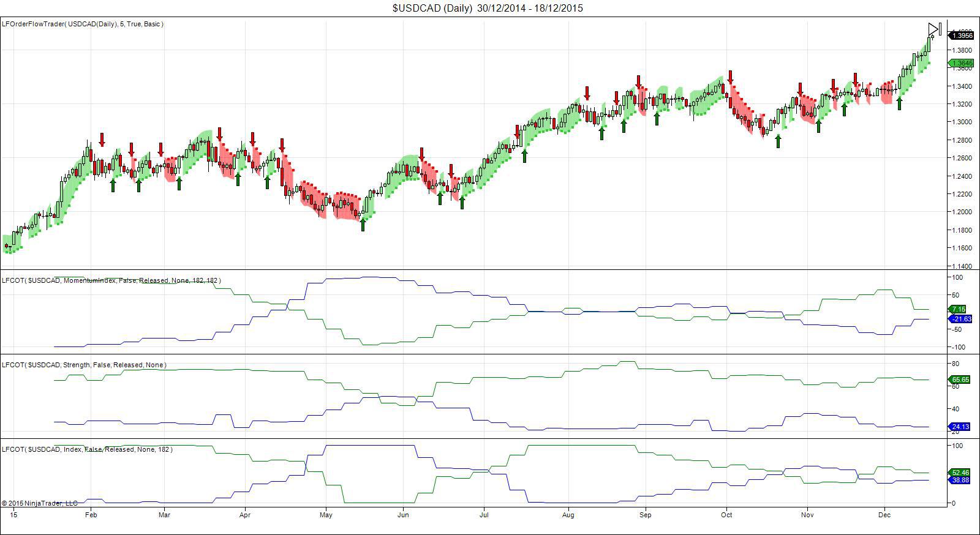Click the May label on time axis
The height and width of the screenshot is (535, 980).
326,515
